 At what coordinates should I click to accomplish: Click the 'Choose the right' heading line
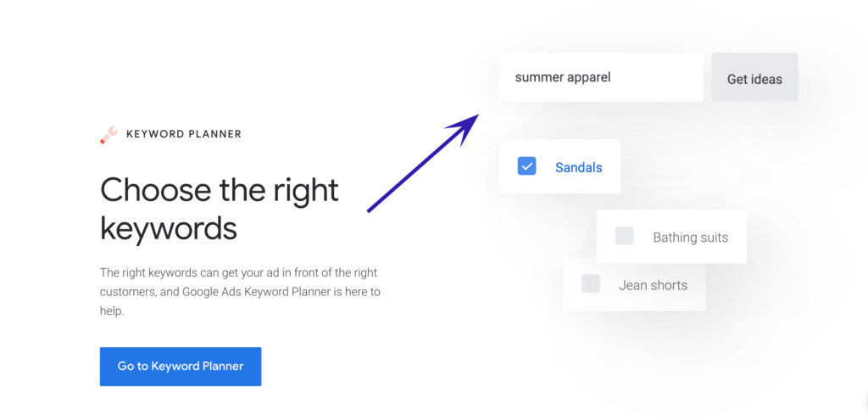(220, 189)
